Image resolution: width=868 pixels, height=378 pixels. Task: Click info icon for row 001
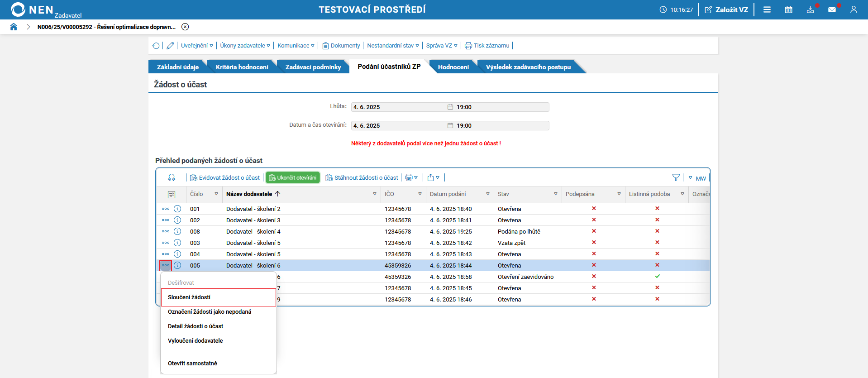coord(177,209)
